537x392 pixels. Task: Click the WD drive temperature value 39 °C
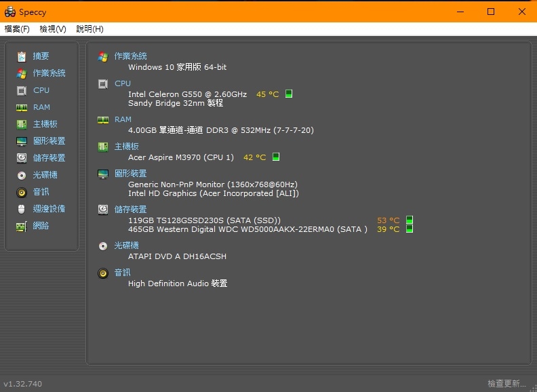coord(389,229)
